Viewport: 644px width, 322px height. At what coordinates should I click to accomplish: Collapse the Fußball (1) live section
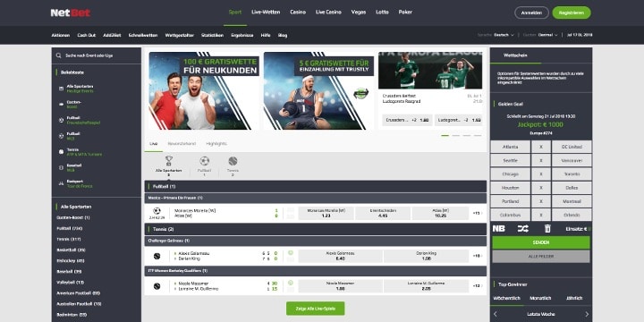316,186
